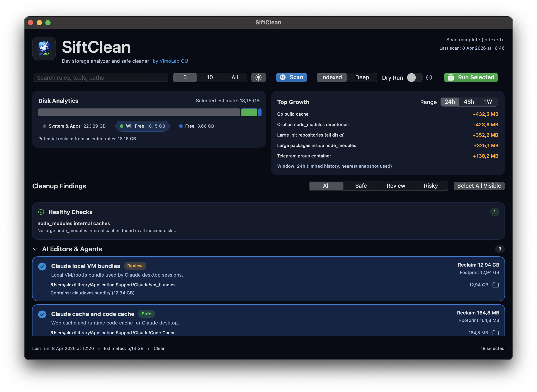Click the Clean status in footer
The width and height of the screenshot is (537, 392).
pos(160,348)
